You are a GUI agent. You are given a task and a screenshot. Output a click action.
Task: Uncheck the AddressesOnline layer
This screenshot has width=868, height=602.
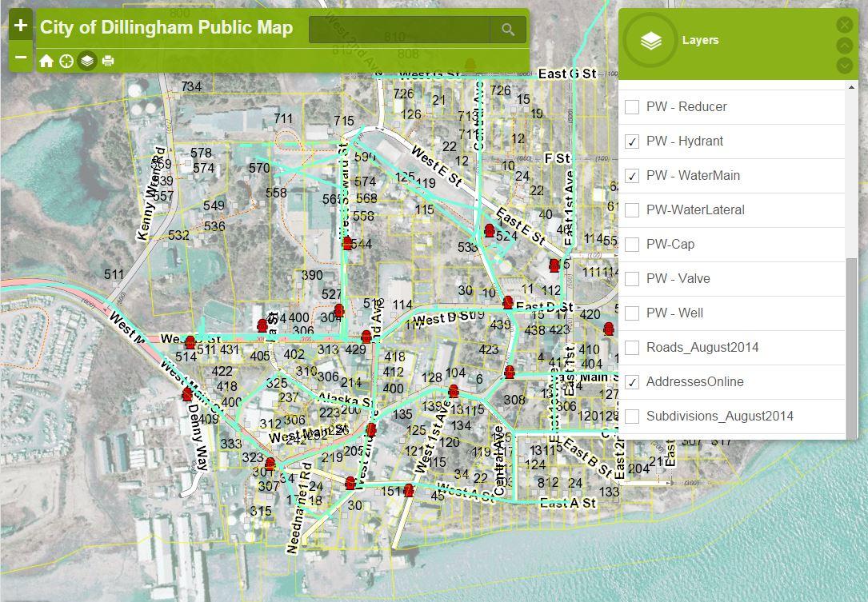[x=632, y=382]
